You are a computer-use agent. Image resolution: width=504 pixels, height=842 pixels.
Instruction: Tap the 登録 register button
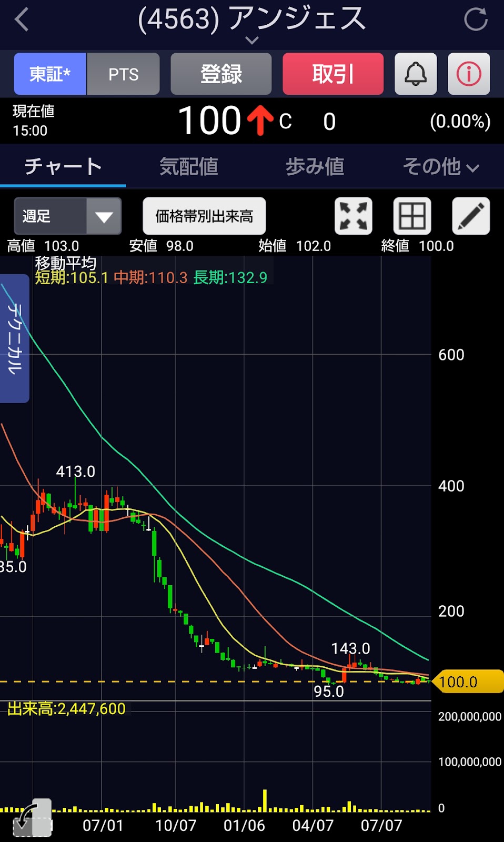[221, 74]
